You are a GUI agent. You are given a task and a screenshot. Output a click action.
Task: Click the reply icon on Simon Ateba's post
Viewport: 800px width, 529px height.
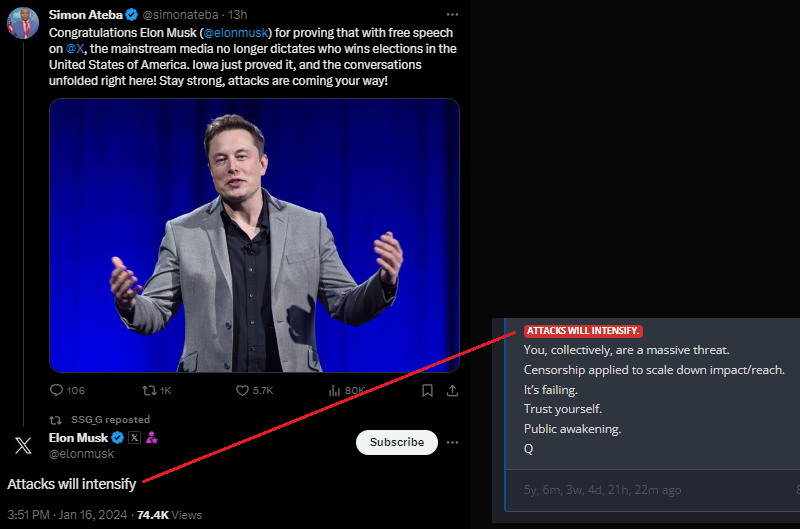coord(56,390)
